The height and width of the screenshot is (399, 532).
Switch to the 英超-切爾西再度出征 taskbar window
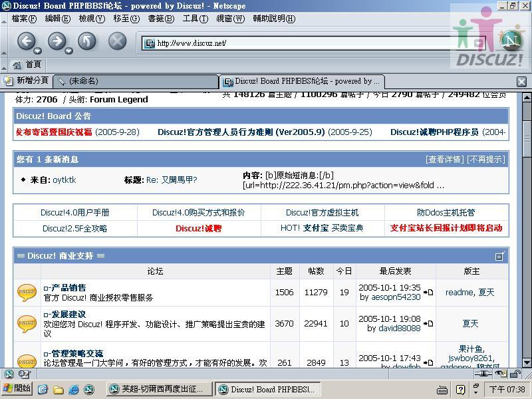pyautogui.click(x=159, y=389)
